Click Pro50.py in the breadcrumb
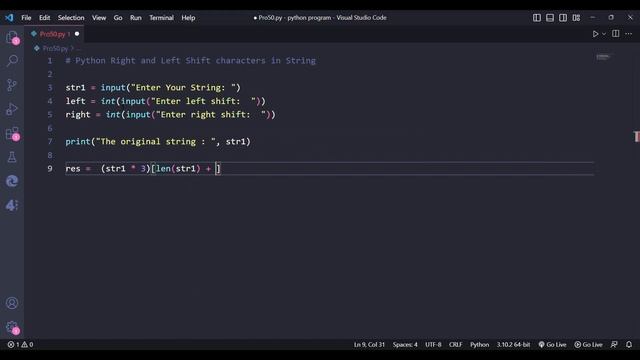This screenshot has width=640, height=360. [x=55, y=48]
